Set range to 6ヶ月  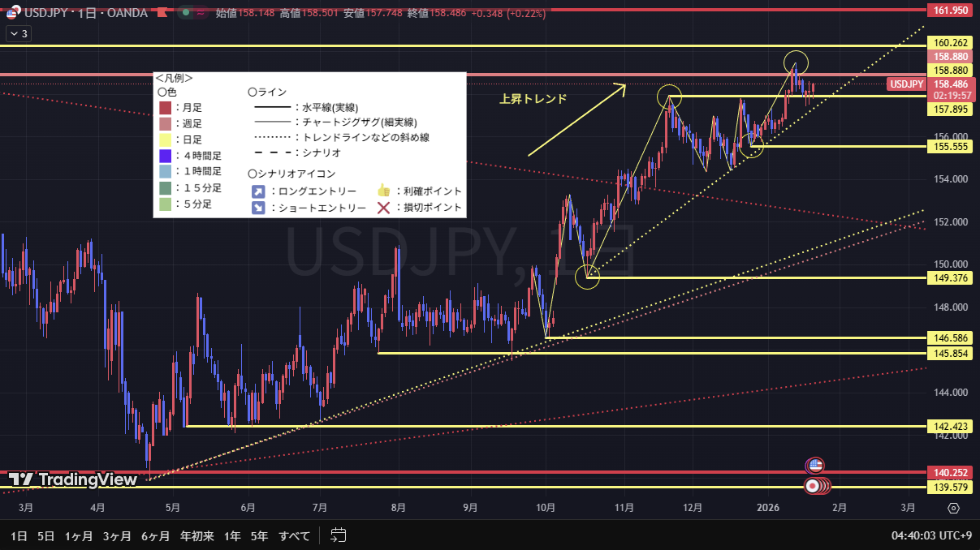tap(155, 535)
